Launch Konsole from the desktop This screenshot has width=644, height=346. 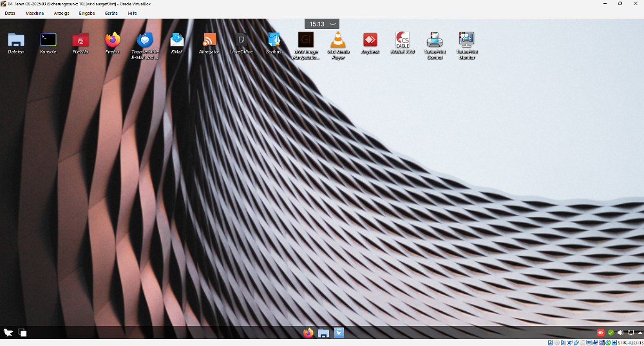48,41
